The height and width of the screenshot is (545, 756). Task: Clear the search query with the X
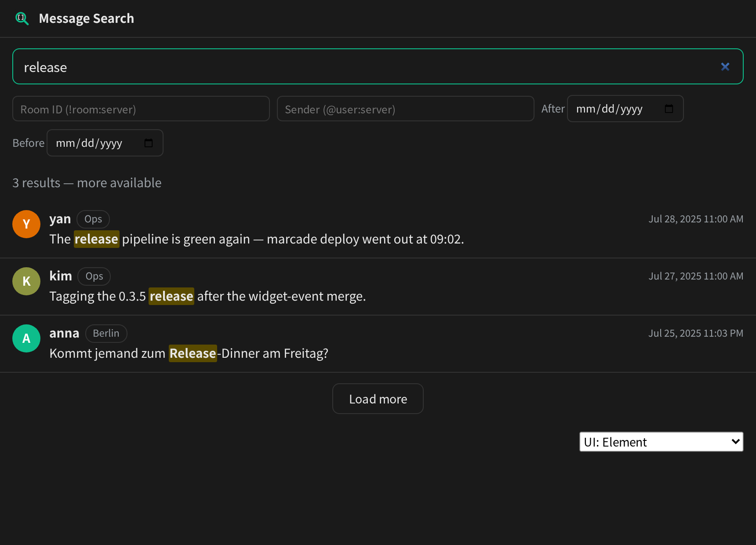[x=725, y=67]
